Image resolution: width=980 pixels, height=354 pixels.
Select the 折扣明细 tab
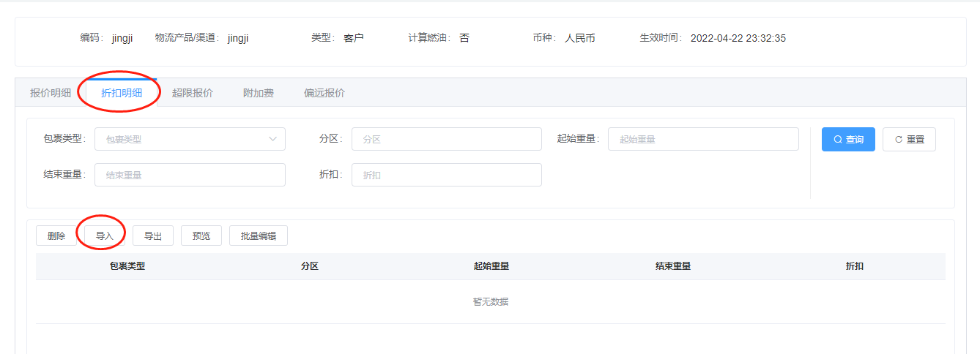pos(121,93)
